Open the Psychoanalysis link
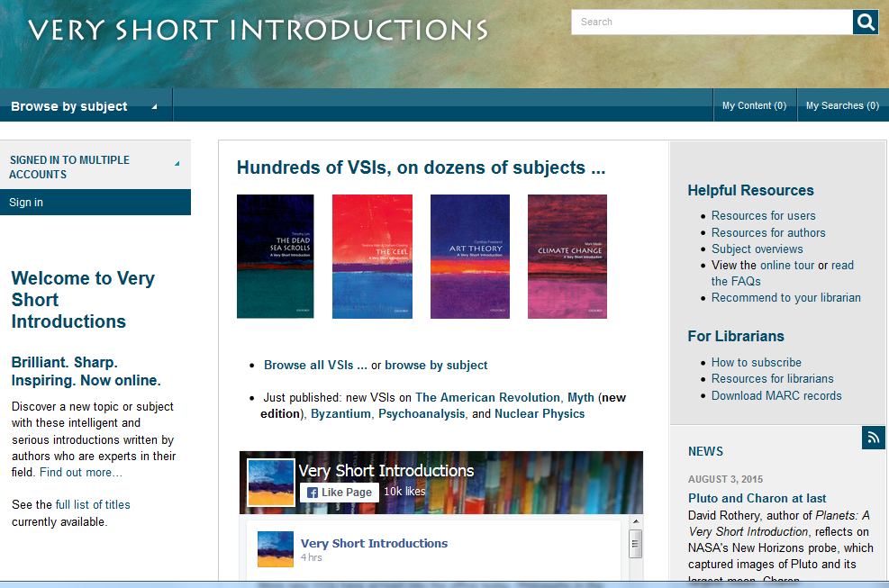889x588 pixels. click(x=422, y=414)
